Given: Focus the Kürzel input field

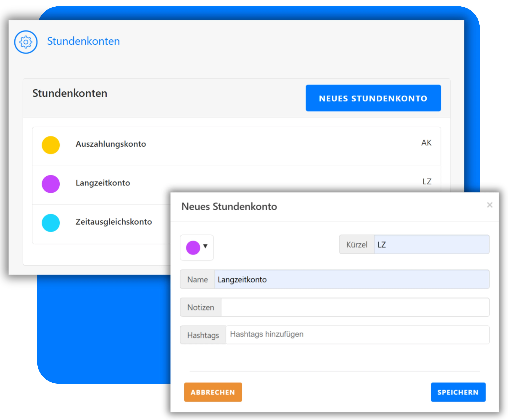Looking at the screenshot, I should [432, 244].
